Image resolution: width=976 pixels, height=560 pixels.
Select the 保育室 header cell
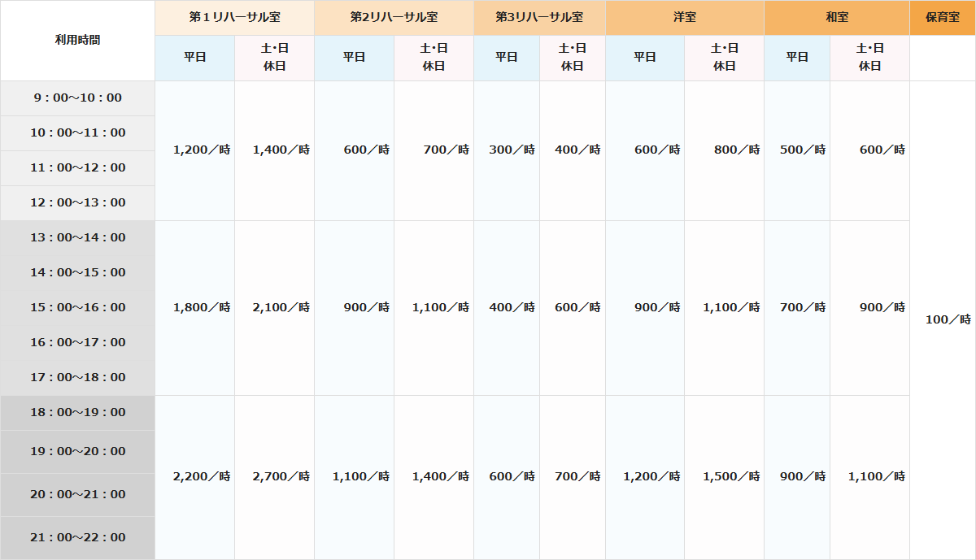pos(942,17)
